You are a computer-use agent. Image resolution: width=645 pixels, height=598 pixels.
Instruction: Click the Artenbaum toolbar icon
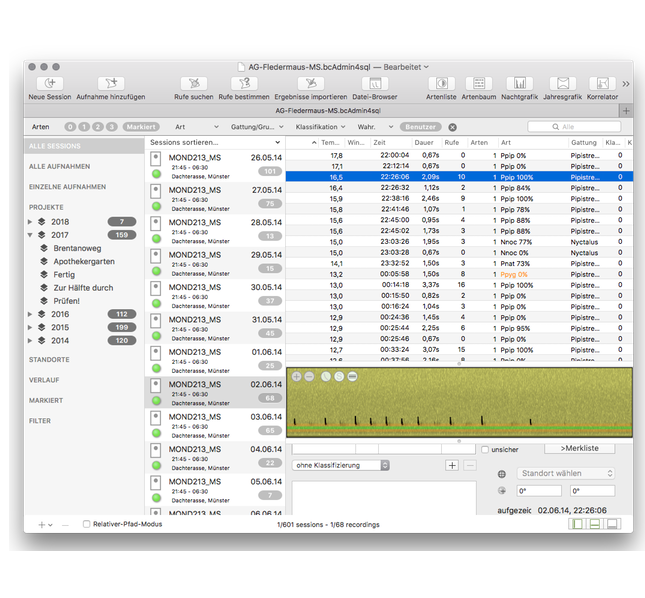click(478, 84)
